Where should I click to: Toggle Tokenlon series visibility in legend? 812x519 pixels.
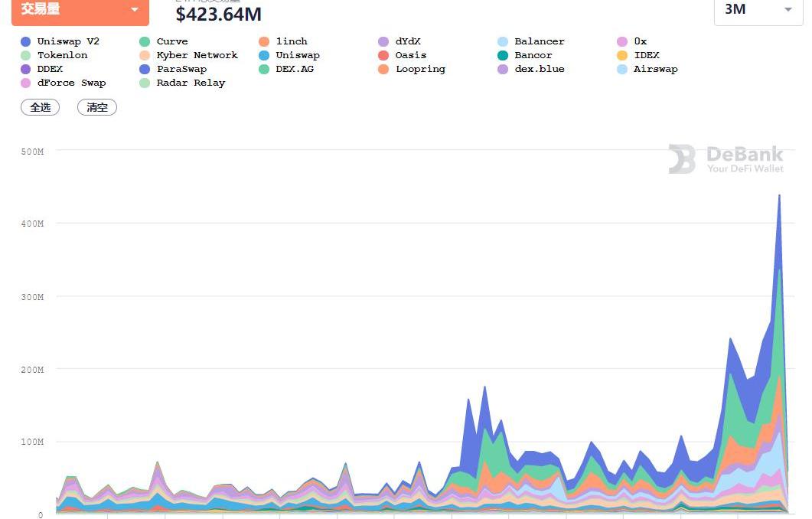[x=62, y=55]
